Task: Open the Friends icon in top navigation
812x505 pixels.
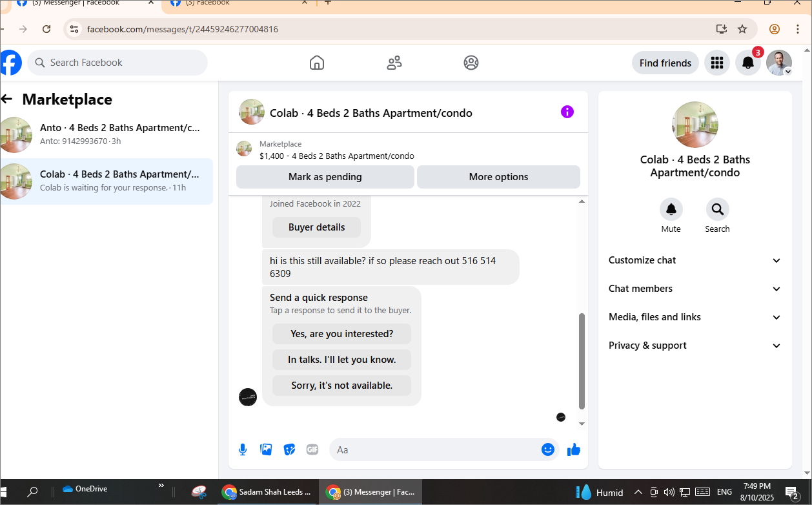Action: coord(394,63)
